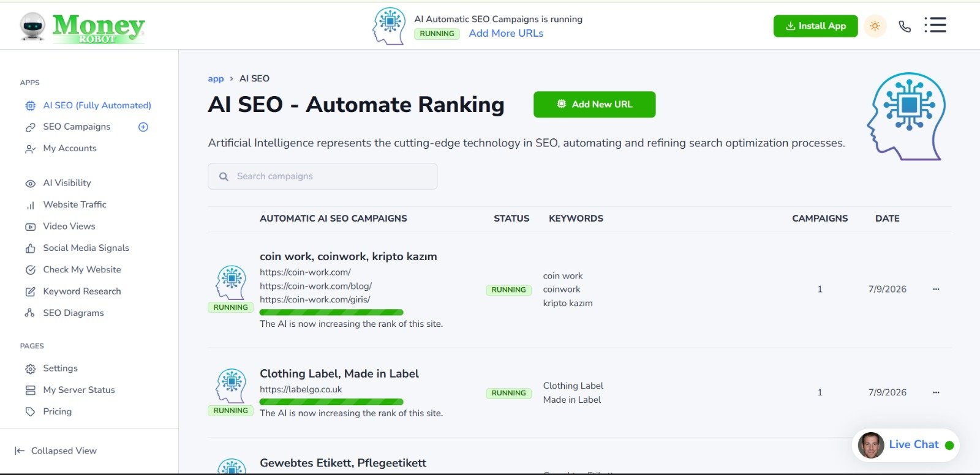This screenshot has width=980, height=475.
Task: Click the DATE column header
Action: 887,219
